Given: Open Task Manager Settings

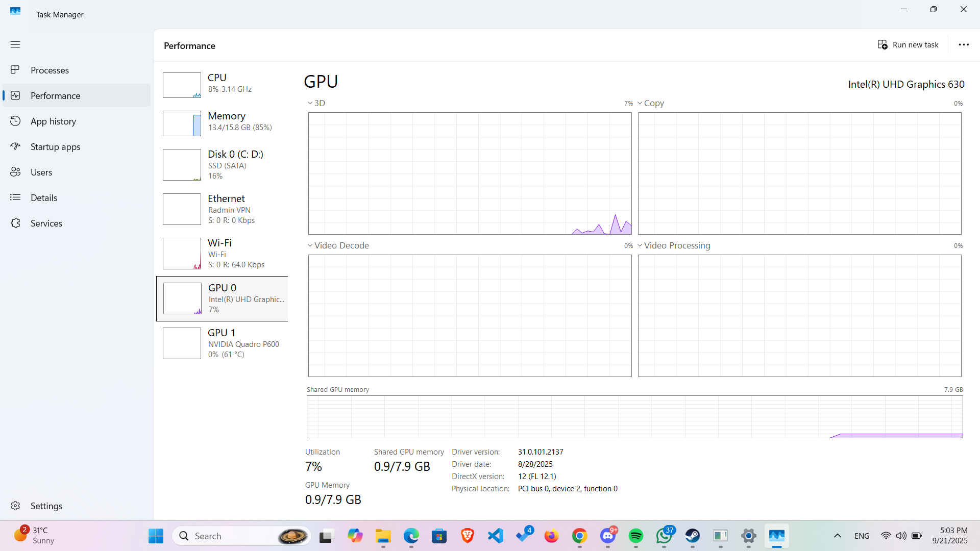Looking at the screenshot, I should [46, 506].
